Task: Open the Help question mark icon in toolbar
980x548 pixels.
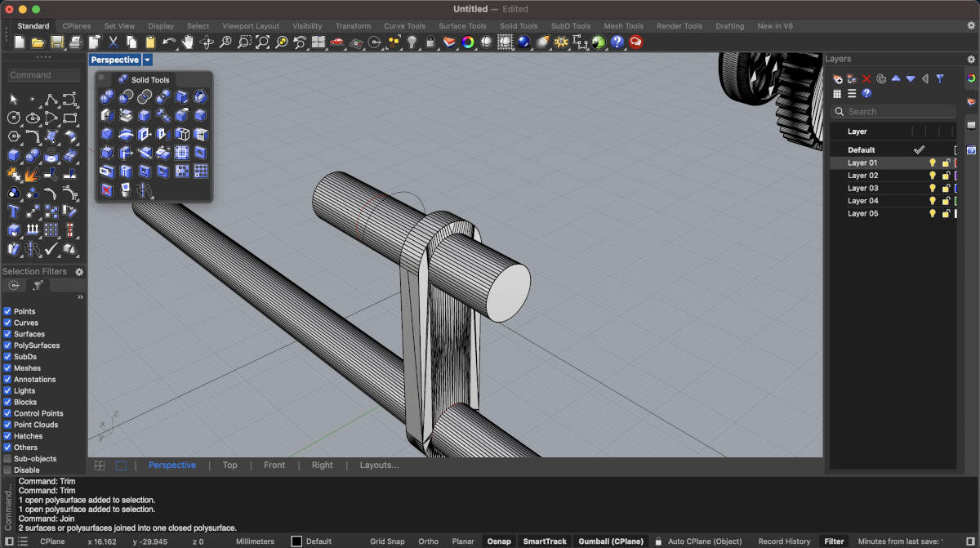Action: [x=617, y=42]
